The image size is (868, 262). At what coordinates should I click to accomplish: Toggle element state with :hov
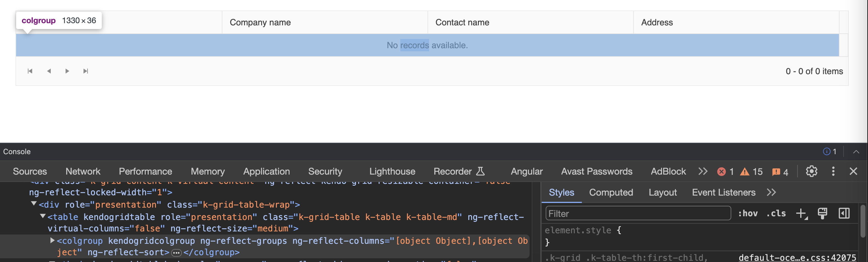pyautogui.click(x=748, y=213)
